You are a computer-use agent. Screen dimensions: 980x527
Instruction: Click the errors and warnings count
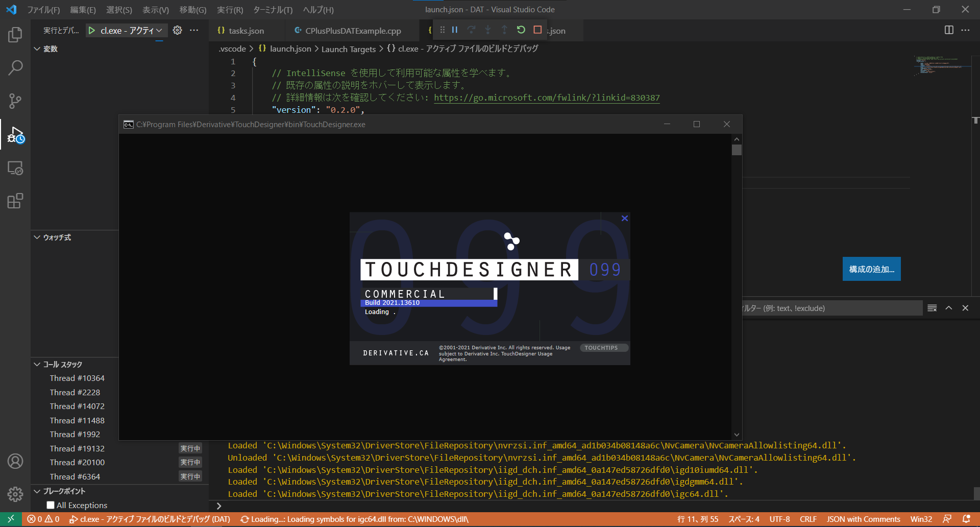coord(43,519)
